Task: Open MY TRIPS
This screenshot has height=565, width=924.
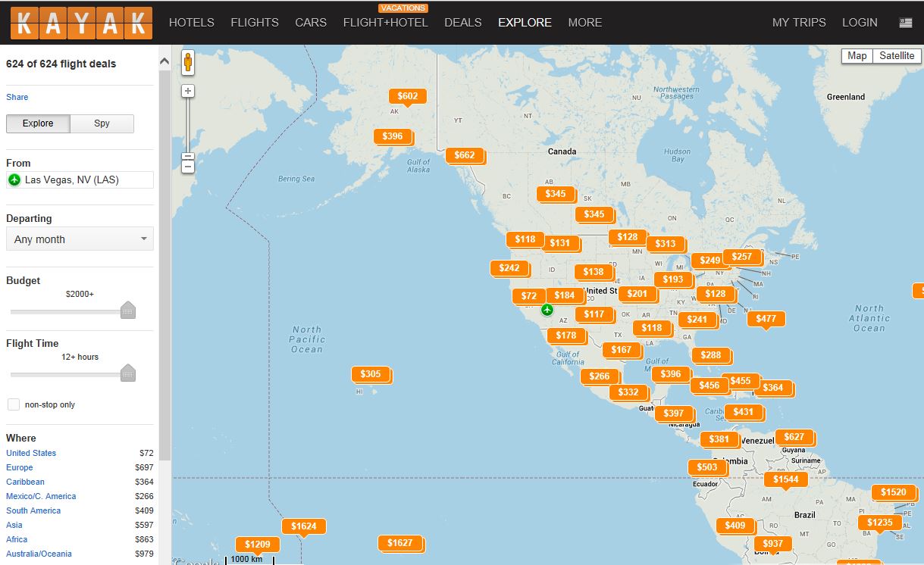Action: pyautogui.click(x=799, y=23)
